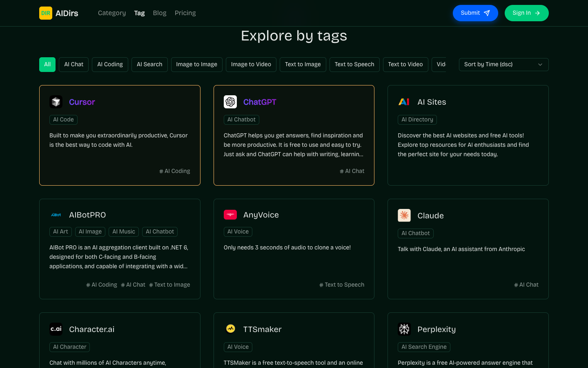The height and width of the screenshot is (368, 588).
Task: Click the AI Voice badge on AnyVoice
Action: (238, 232)
